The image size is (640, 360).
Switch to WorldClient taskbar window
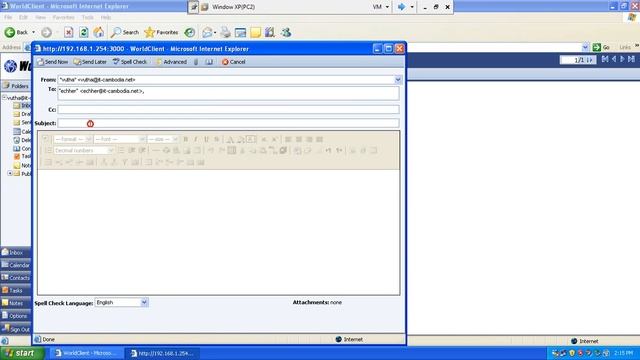(86, 353)
